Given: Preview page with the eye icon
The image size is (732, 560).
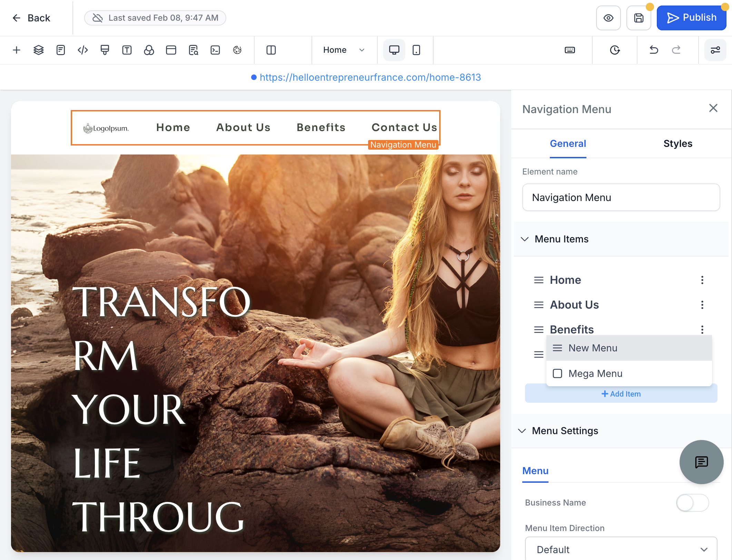Looking at the screenshot, I should [608, 18].
